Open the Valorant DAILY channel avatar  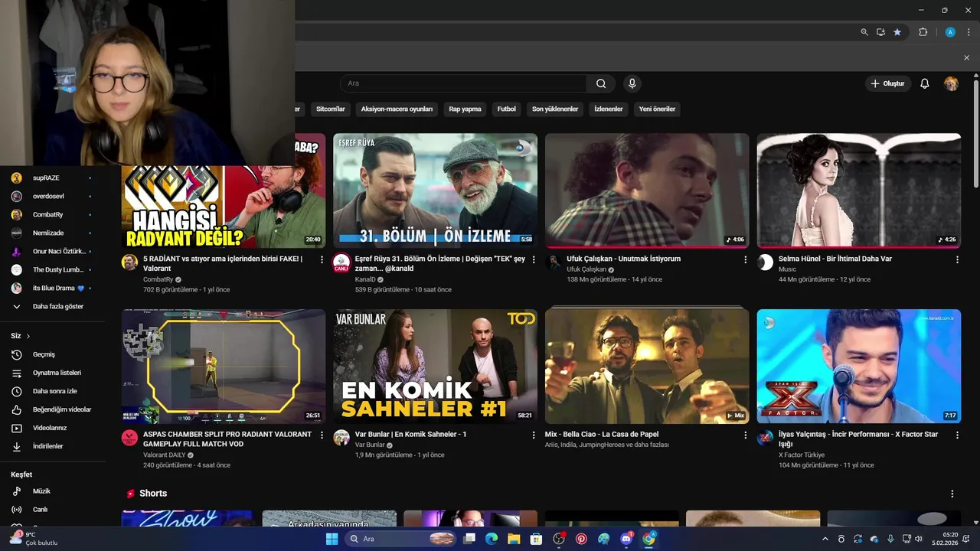click(x=129, y=438)
